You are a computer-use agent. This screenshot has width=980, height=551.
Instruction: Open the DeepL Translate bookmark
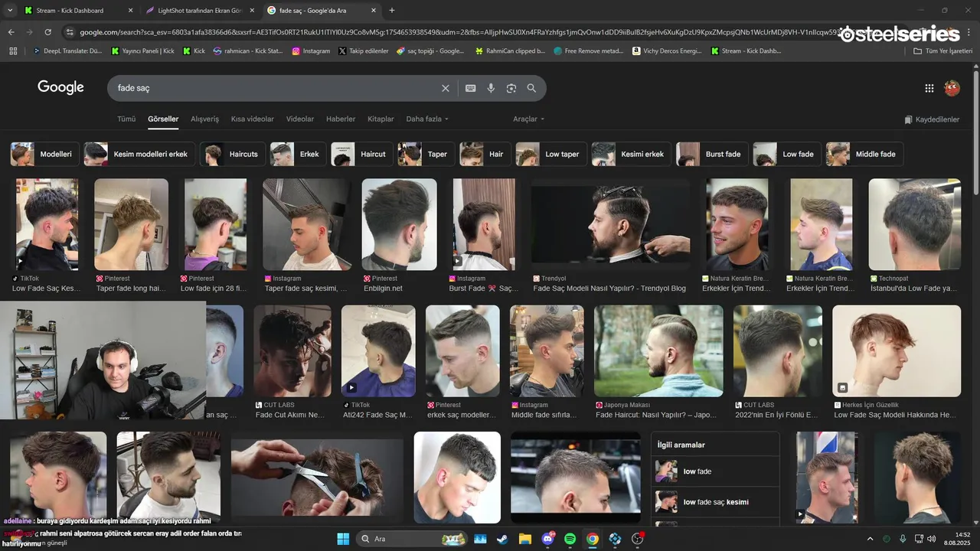tap(67, 51)
